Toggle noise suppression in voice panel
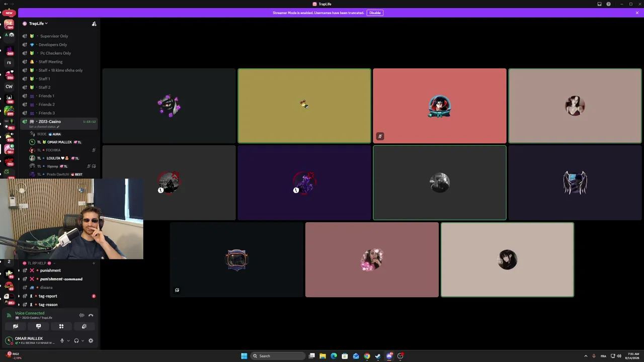 tap(82, 315)
